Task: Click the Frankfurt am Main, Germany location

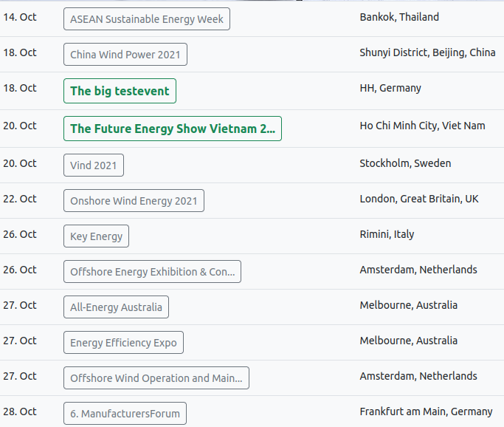Action: pos(426,411)
